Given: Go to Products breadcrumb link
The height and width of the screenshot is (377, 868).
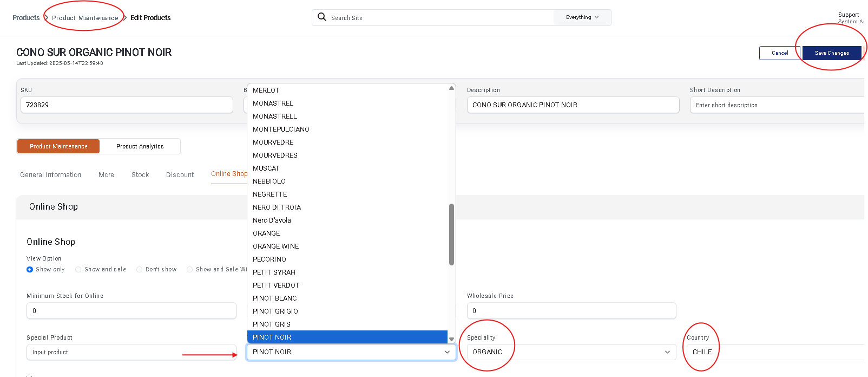Looking at the screenshot, I should (26, 18).
